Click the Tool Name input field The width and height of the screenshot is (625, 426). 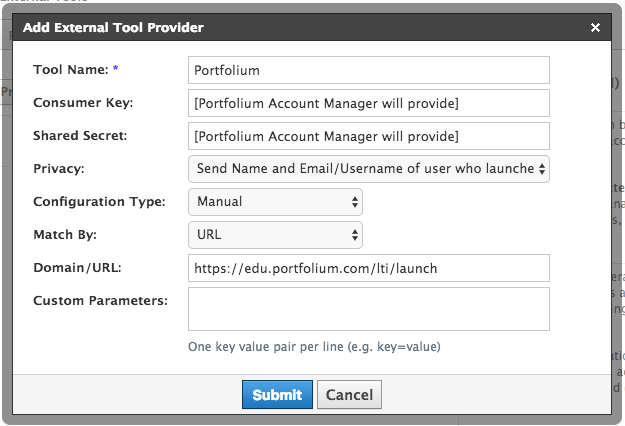click(368, 70)
